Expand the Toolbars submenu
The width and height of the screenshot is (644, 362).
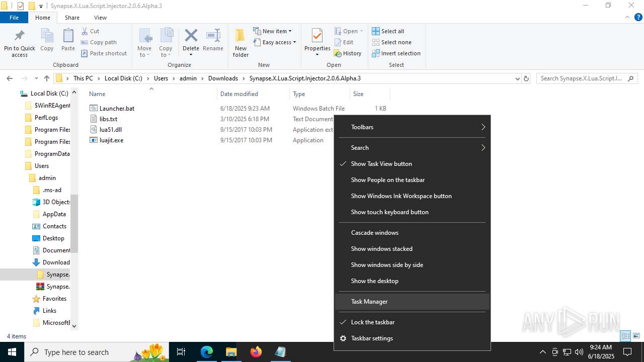pyautogui.click(x=412, y=127)
